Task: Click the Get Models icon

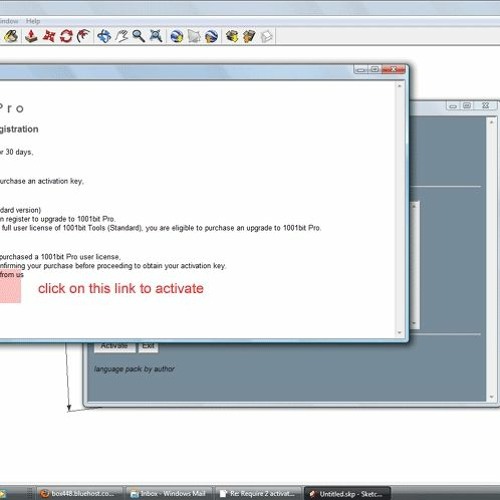Action: pos(232,36)
